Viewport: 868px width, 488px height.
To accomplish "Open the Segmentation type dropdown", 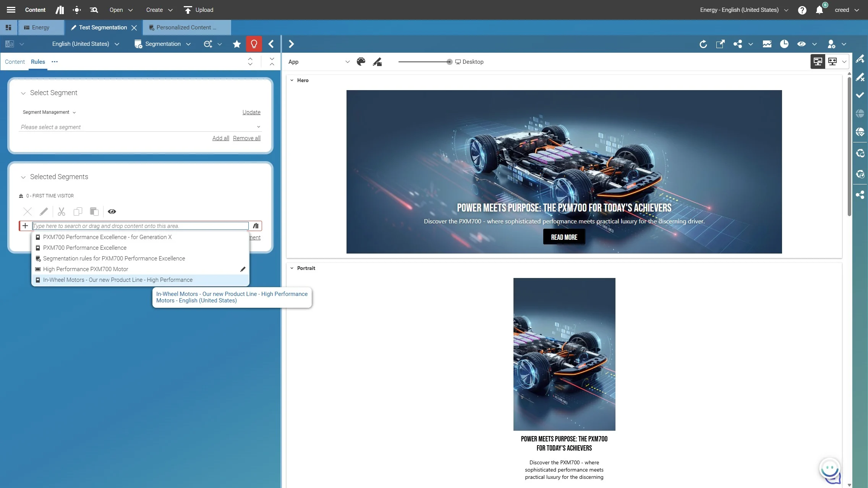I will click(163, 44).
